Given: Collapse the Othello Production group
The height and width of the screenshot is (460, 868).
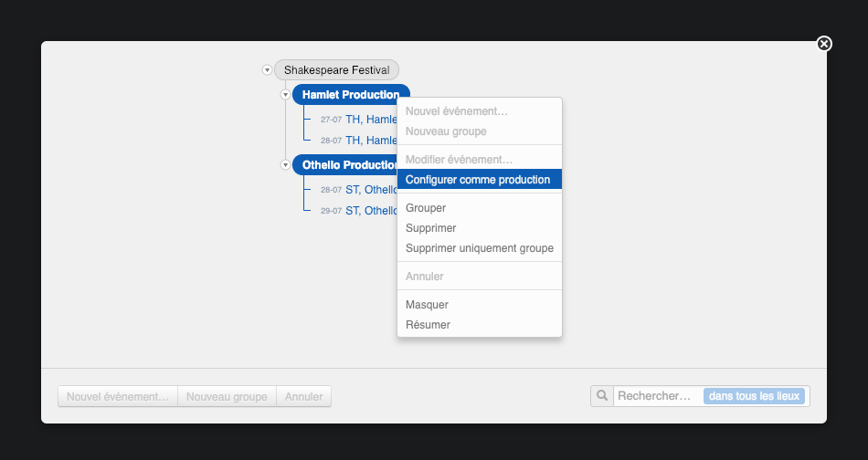Looking at the screenshot, I should [285, 165].
